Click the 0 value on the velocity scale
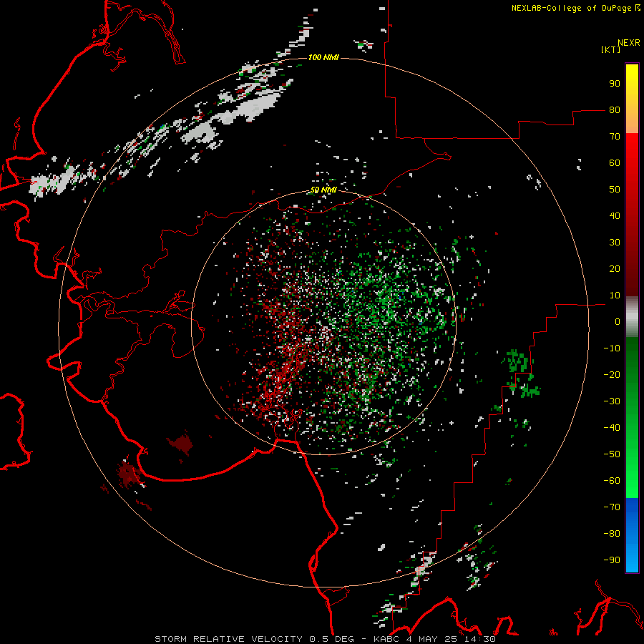The height and width of the screenshot is (644, 644). point(618,321)
